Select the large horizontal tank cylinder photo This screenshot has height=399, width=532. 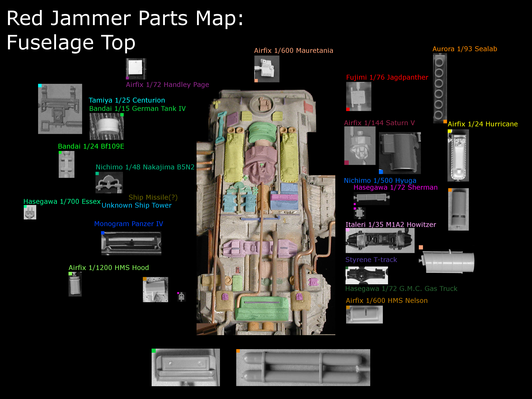coord(447,261)
